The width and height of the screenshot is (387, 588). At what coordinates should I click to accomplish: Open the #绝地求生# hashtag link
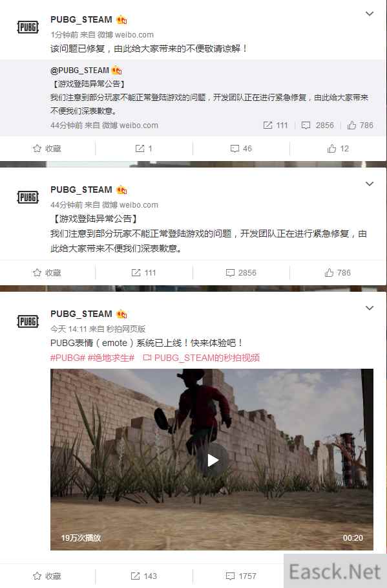111,358
